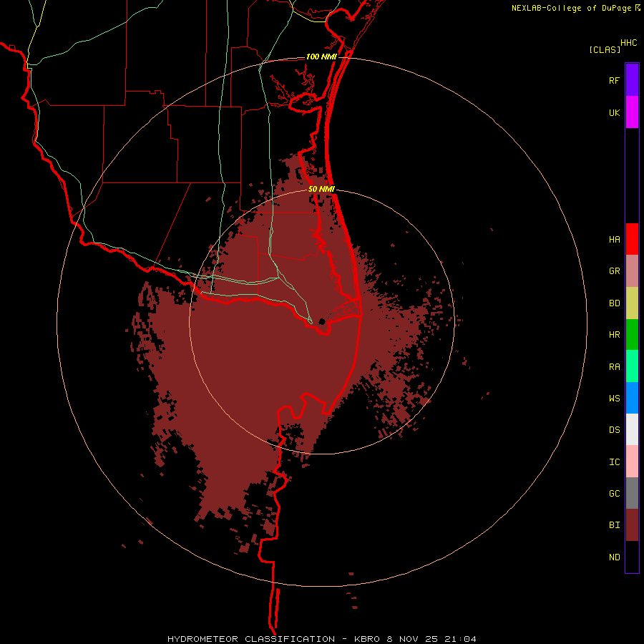Click the IC pink legend swatch
The image size is (644, 644).
point(632,462)
